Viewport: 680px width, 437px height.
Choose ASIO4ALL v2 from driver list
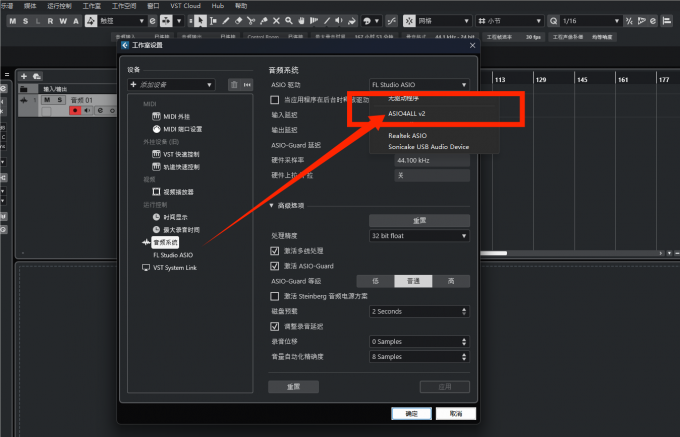click(x=407, y=114)
